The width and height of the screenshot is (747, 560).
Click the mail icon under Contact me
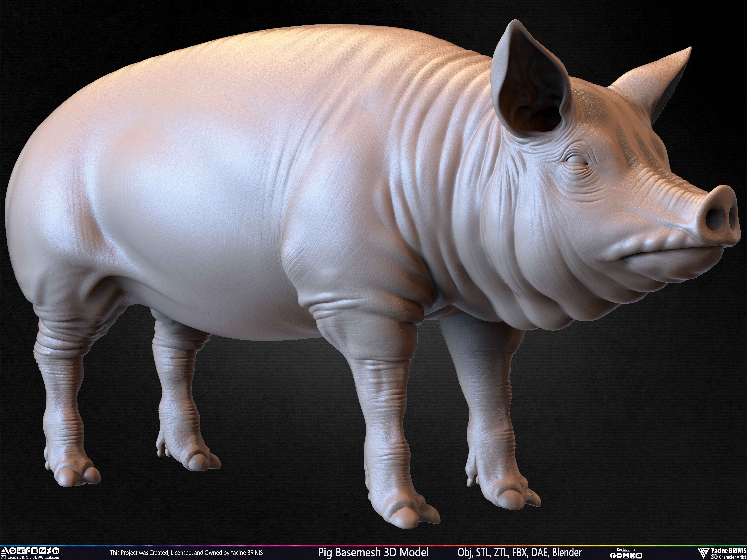(639, 556)
